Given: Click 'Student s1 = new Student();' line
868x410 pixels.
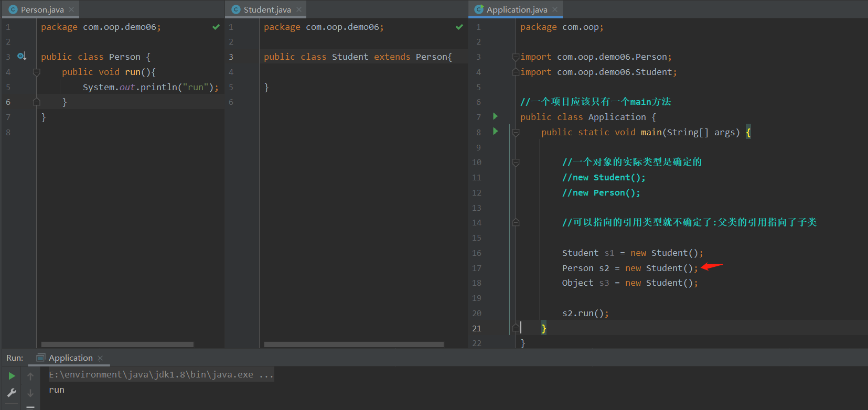Looking at the screenshot, I should 633,253.
